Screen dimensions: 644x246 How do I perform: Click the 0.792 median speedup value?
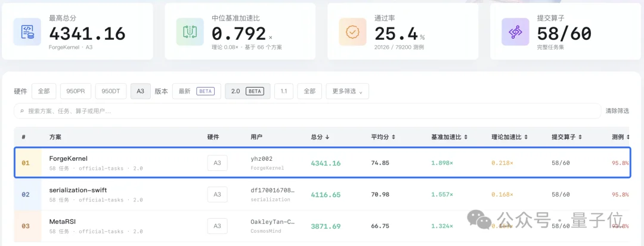pyautogui.click(x=239, y=33)
